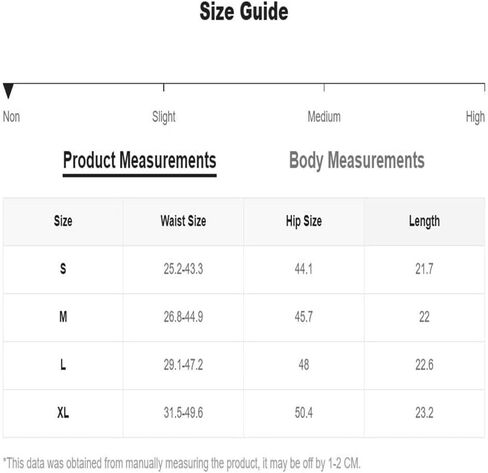Select the S size row label
The height and width of the screenshot is (473, 488).
tap(63, 269)
